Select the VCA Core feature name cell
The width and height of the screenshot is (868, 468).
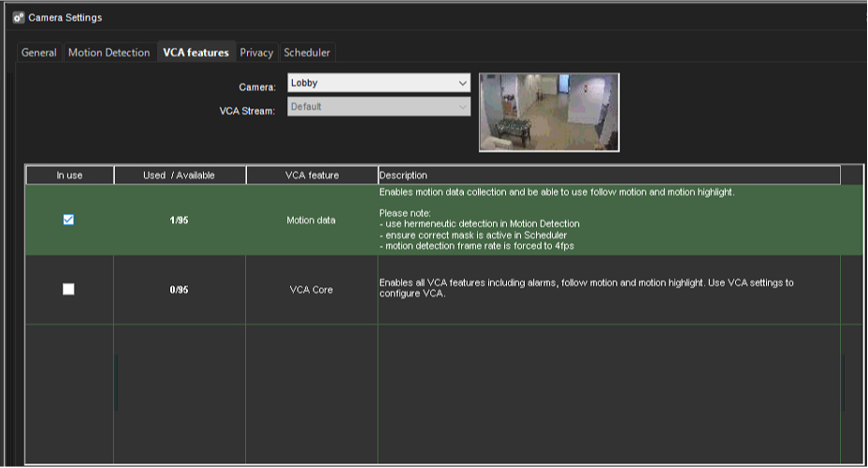tap(311, 289)
